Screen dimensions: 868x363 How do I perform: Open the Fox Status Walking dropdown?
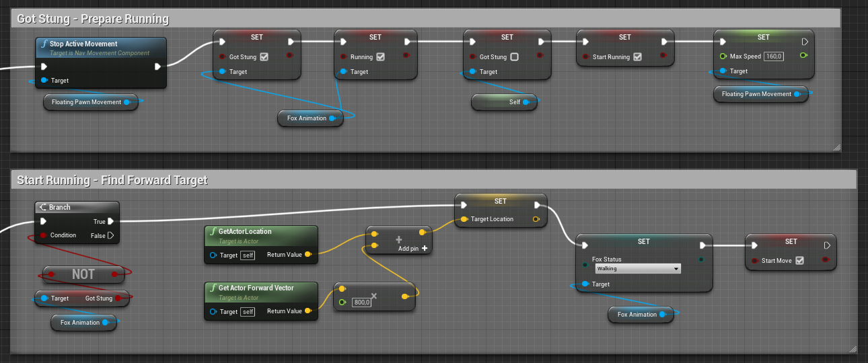pos(637,269)
